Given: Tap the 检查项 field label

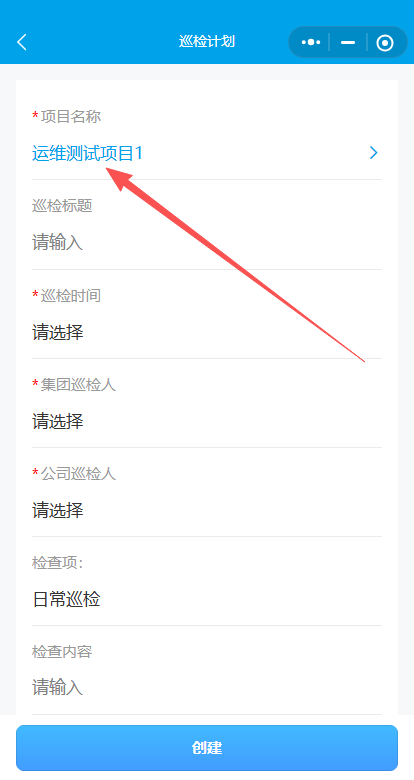Looking at the screenshot, I should pyautogui.click(x=57, y=563).
